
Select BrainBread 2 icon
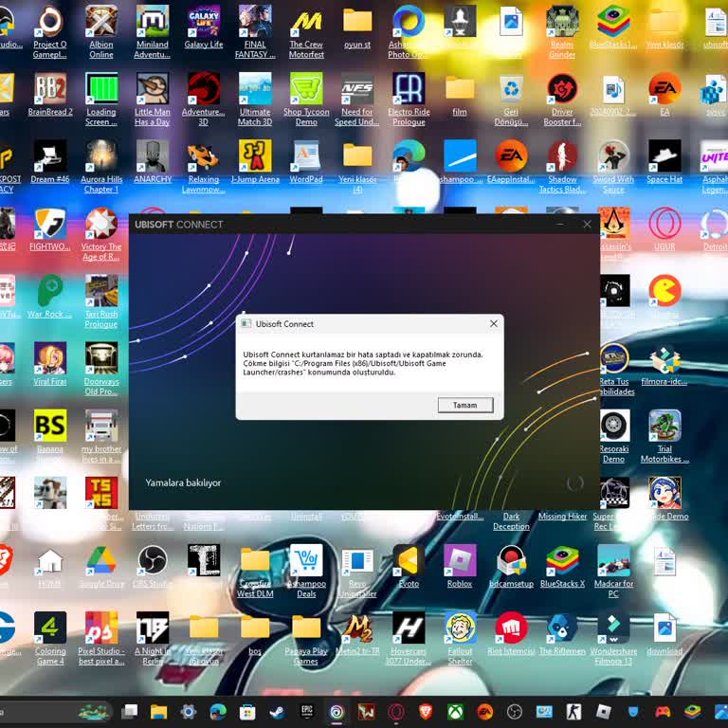[x=50, y=95]
